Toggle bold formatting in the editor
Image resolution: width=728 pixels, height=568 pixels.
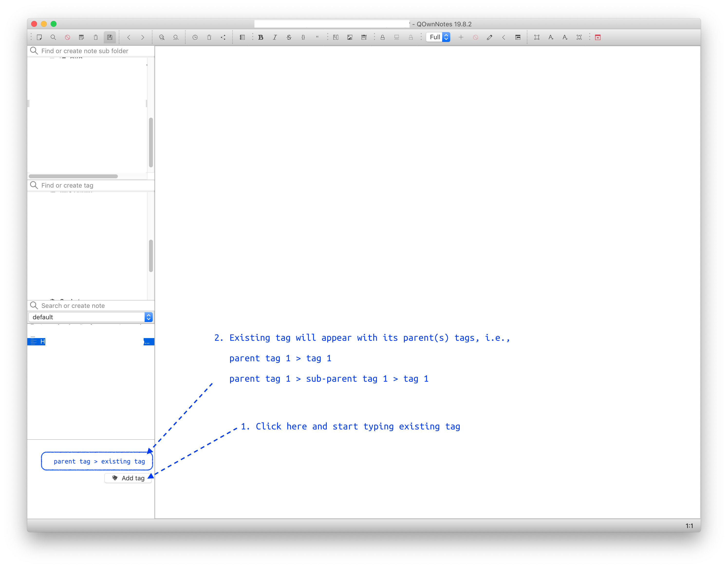pyautogui.click(x=261, y=37)
